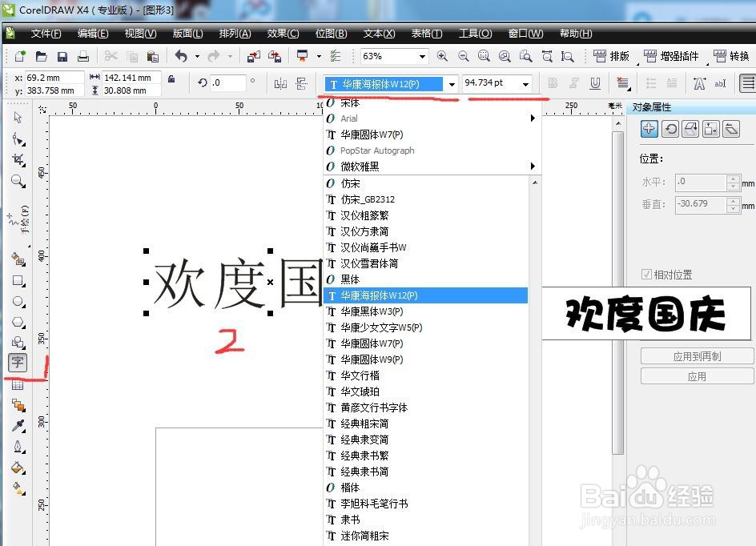Screen dimensions: 756x546
Task: Zoom out with magnifier minus
Action: pyautogui.click(x=464, y=56)
